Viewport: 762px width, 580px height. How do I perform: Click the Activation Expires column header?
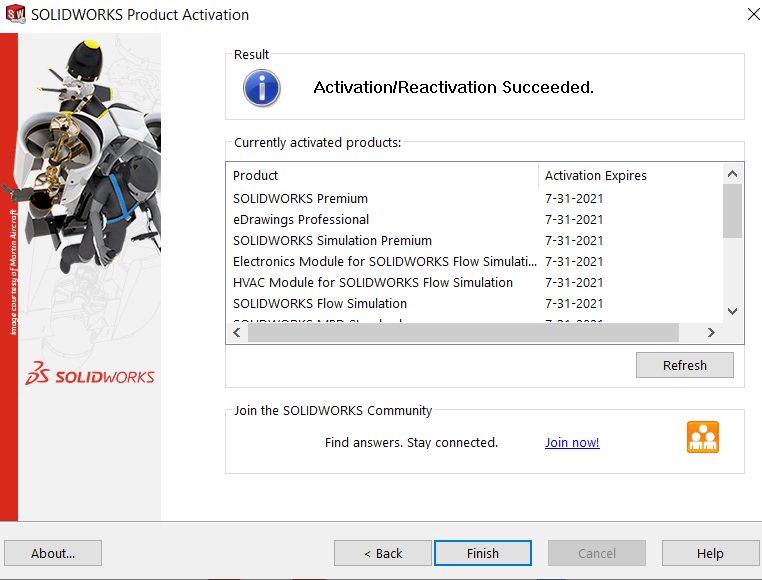tap(631, 176)
